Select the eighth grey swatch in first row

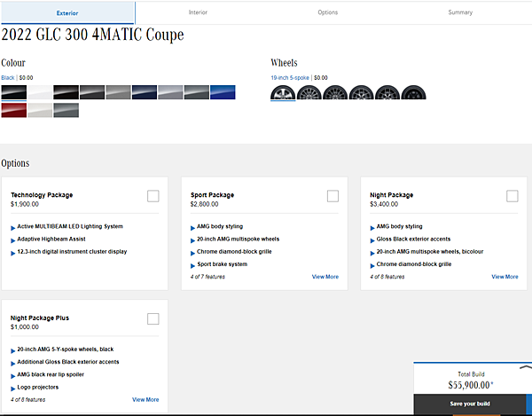click(197, 92)
